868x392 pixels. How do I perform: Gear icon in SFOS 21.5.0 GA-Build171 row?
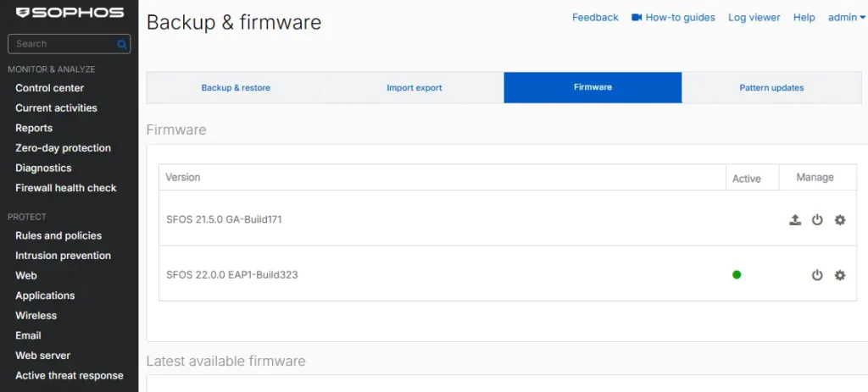pos(840,220)
